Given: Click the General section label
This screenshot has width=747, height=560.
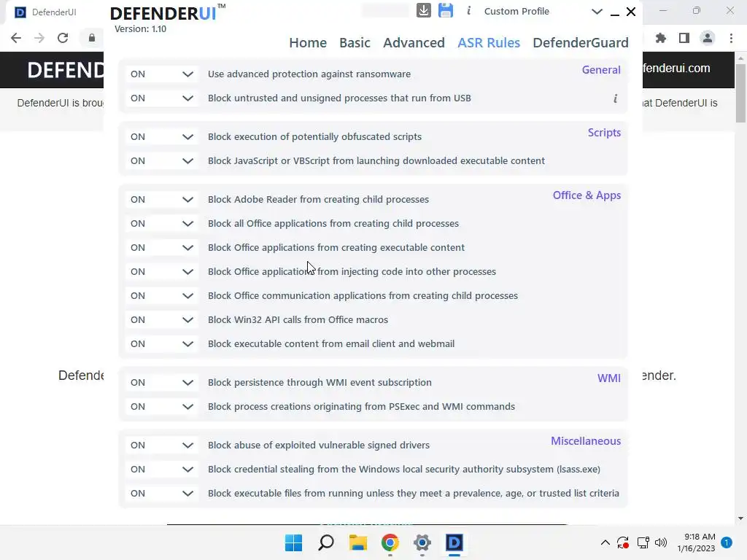Looking at the screenshot, I should (601, 70).
